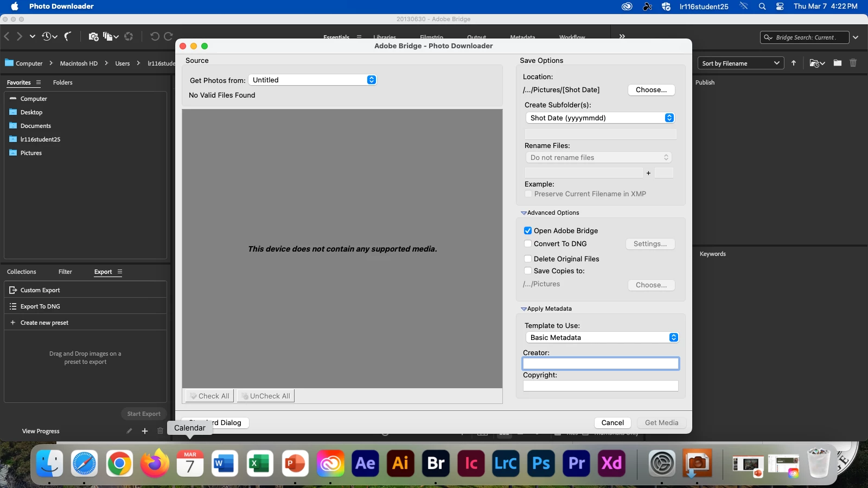This screenshot has height=488, width=868.
Task: Switch to Favorites tab
Action: [18, 82]
